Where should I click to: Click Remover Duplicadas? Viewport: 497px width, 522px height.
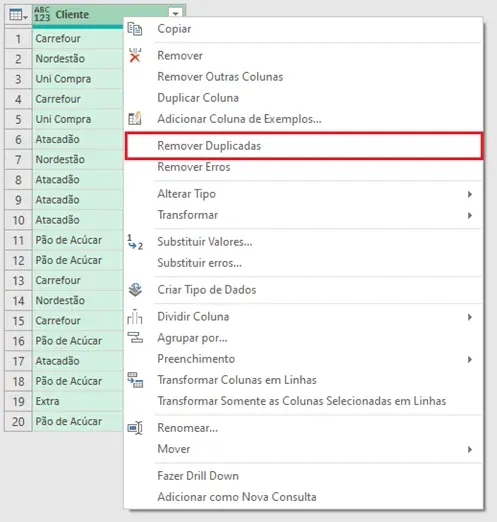tap(304, 146)
